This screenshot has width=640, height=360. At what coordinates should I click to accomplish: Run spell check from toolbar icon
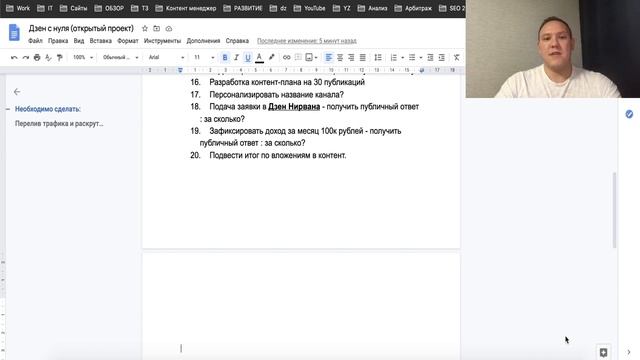click(48, 58)
